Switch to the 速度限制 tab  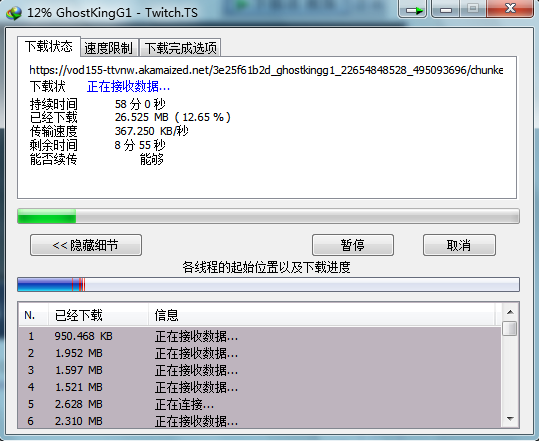[x=109, y=48]
